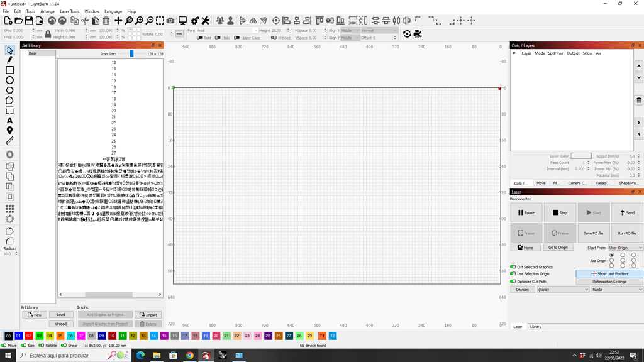Toggle the Welded text switch
The image size is (644, 362).
click(274, 38)
